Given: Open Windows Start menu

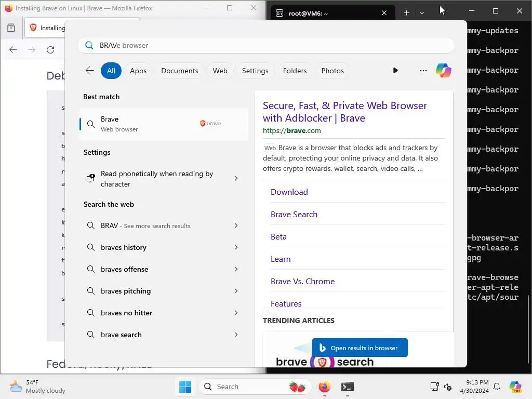Looking at the screenshot, I should tap(185, 387).
